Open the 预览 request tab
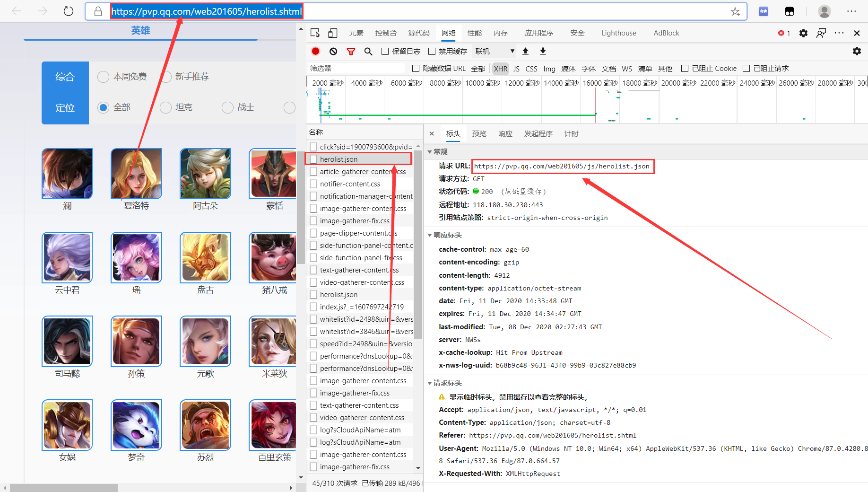This screenshot has width=868, height=492. coord(479,134)
